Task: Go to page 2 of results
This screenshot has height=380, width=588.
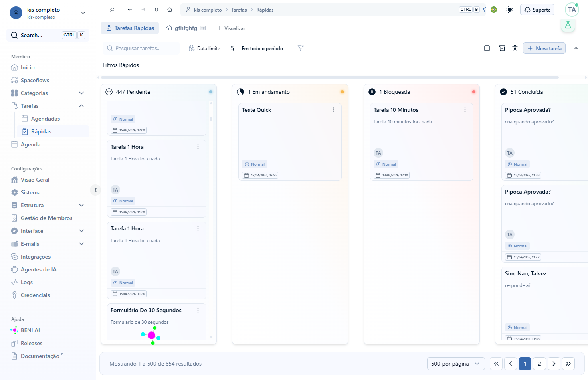Action: (x=540, y=364)
